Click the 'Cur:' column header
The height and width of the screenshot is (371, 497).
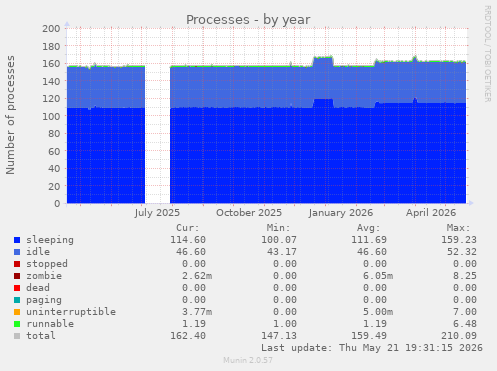point(188,228)
